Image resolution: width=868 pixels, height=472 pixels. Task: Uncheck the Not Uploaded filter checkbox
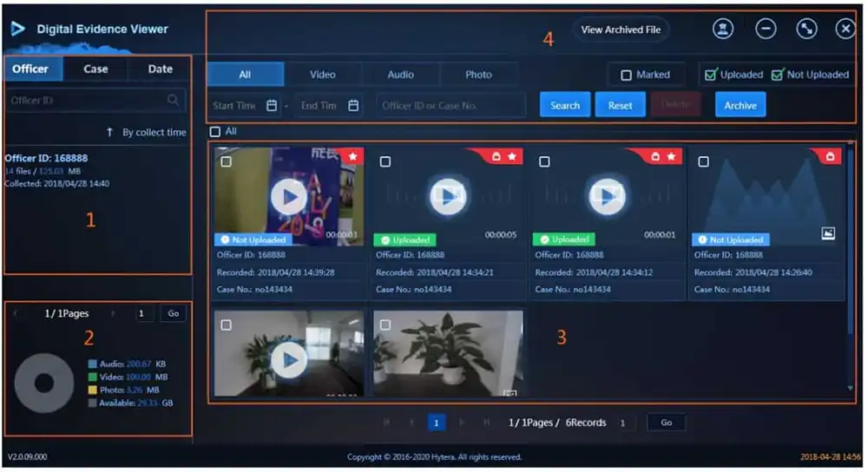777,75
